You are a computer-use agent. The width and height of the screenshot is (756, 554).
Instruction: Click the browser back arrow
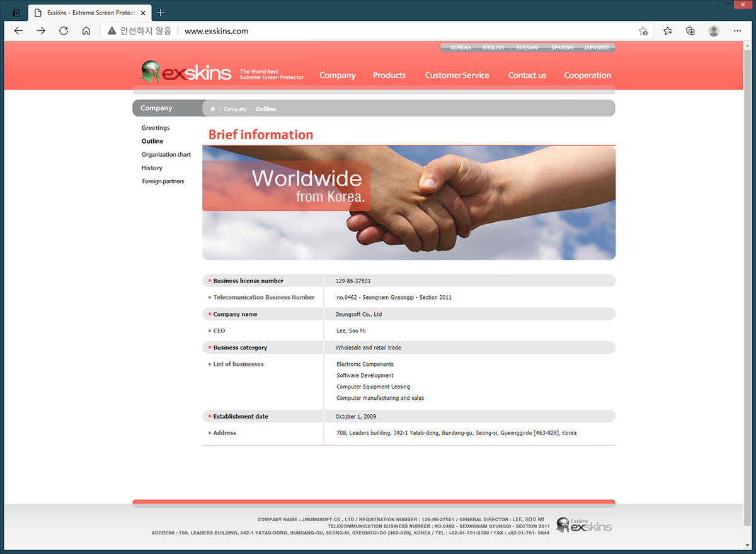point(18,31)
